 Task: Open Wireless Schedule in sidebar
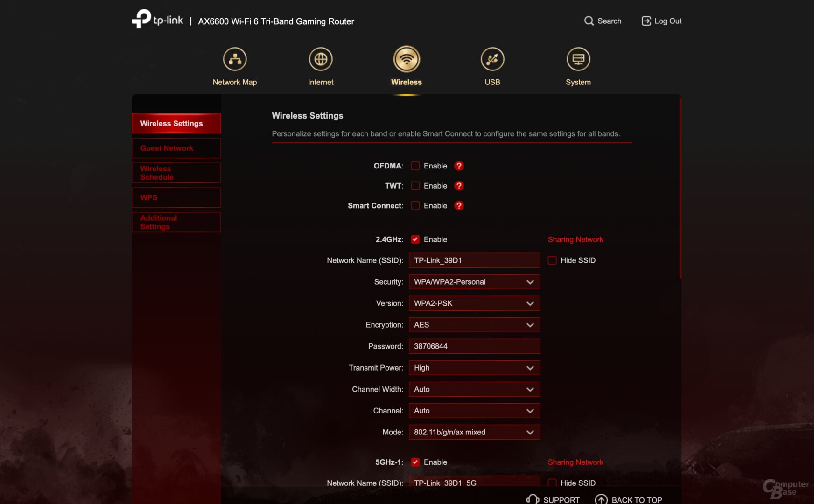(176, 173)
